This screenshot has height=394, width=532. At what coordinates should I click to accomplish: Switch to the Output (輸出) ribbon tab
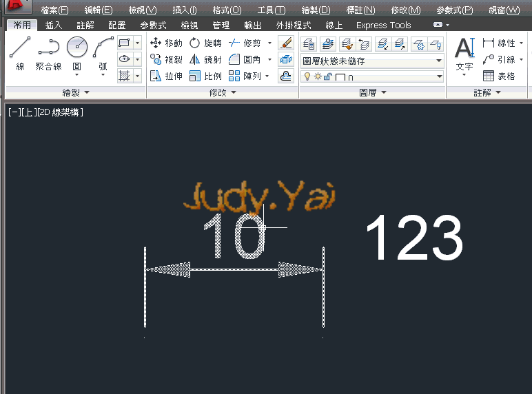(x=253, y=25)
